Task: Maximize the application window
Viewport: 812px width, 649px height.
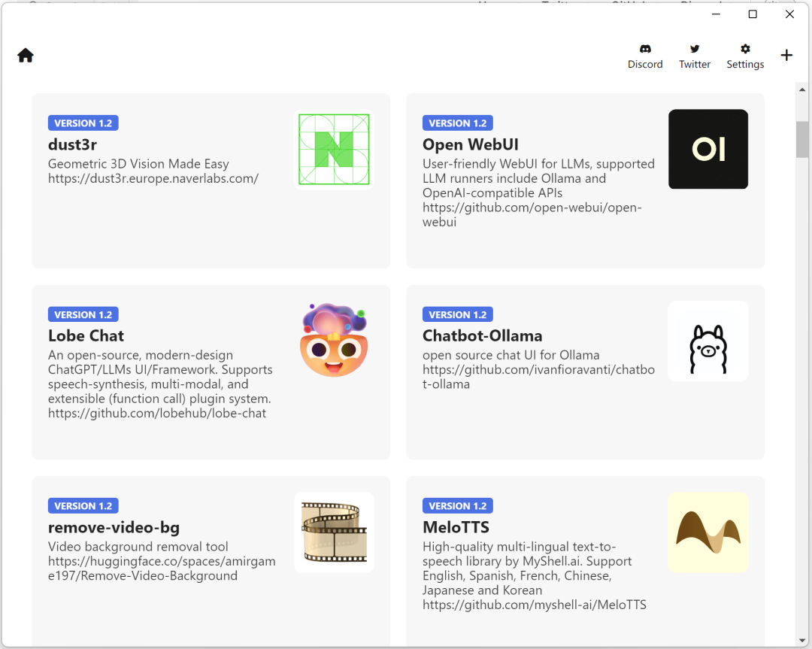Action: pyautogui.click(x=753, y=14)
